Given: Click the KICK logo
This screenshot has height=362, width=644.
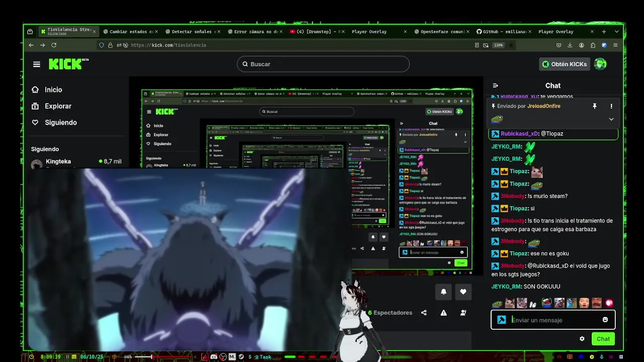Looking at the screenshot, I should [69, 64].
